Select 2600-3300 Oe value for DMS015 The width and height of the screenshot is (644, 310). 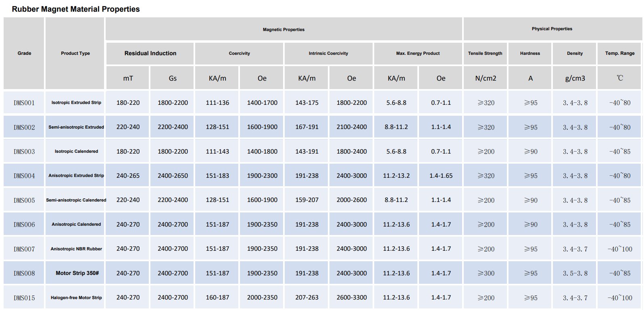[352, 298]
